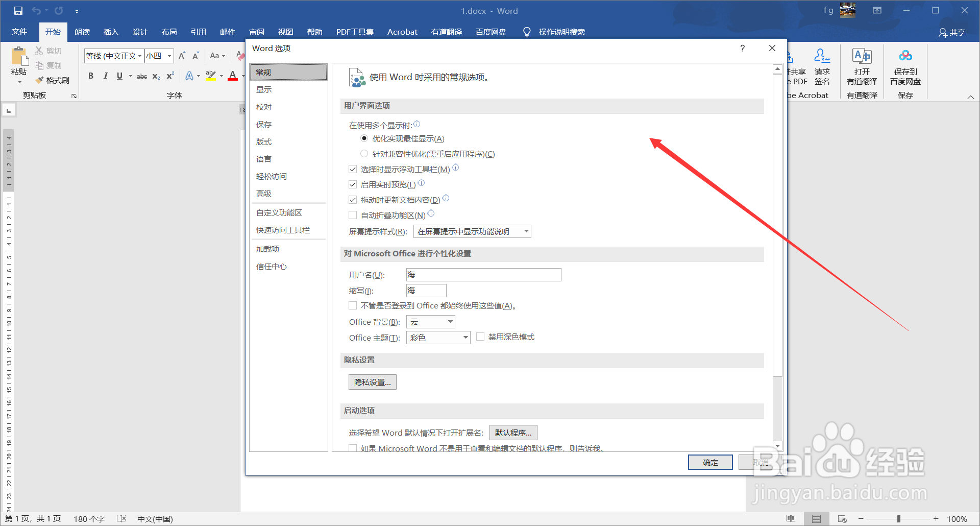Click the 用户名 input field

click(484, 275)
